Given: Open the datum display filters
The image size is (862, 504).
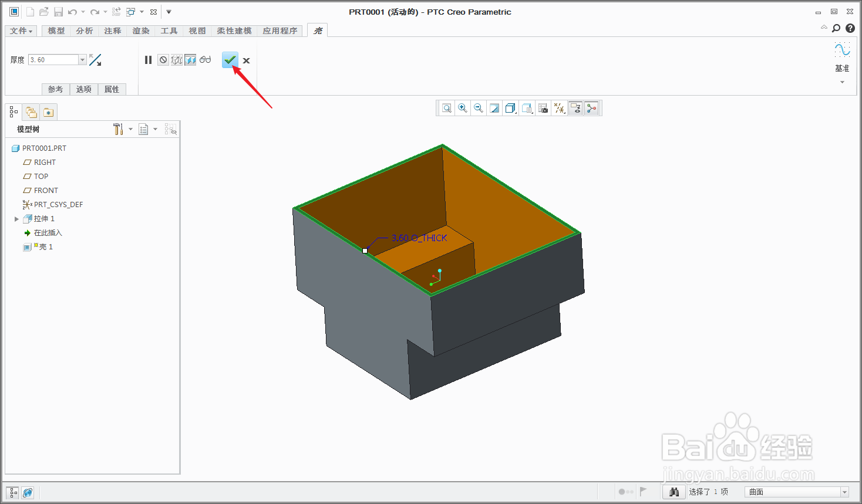Looking at the screenshot, I should (x=560, y=108).
